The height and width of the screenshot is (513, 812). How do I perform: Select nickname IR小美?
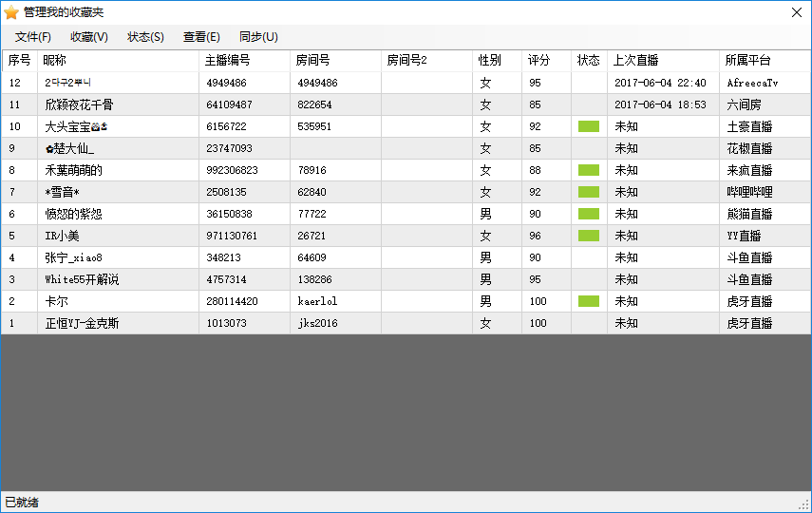62,236
